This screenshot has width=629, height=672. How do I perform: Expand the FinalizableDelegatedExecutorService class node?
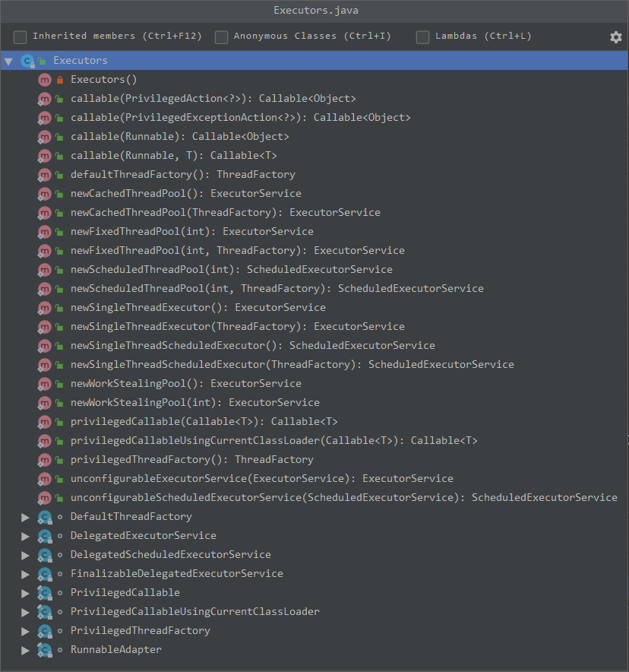coord(26,574)
